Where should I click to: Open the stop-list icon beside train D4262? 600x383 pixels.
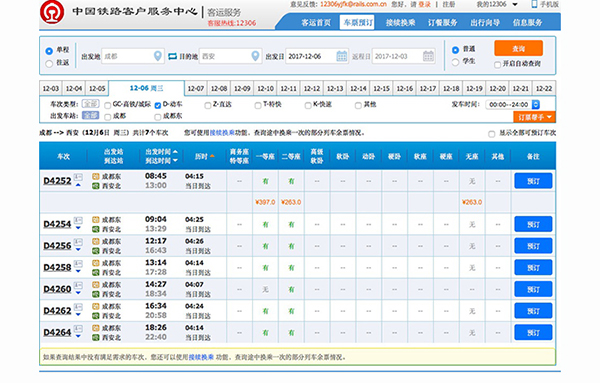(x=78, y=306)
